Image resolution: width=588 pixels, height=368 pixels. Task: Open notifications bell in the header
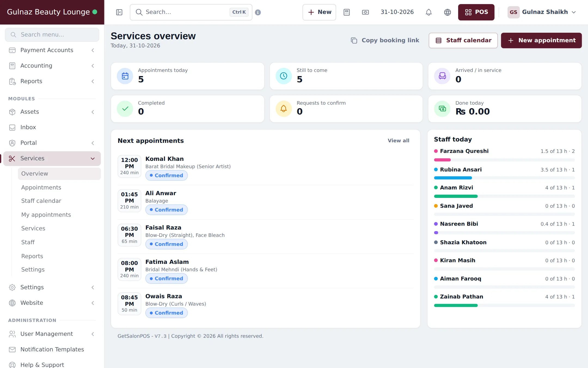[x=429, y=12]
